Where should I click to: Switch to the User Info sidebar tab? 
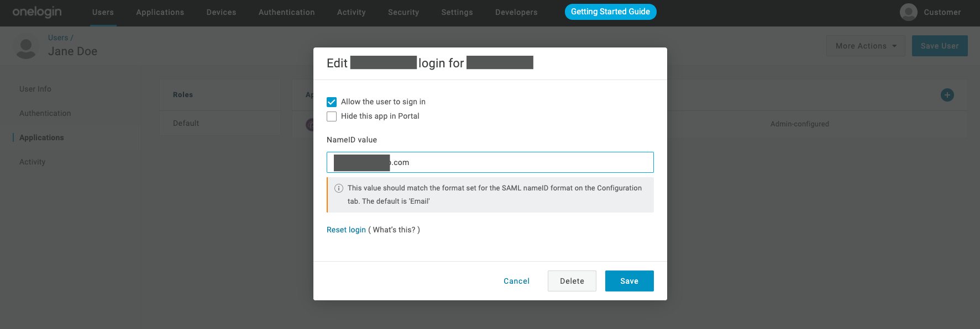click(35, 89)
